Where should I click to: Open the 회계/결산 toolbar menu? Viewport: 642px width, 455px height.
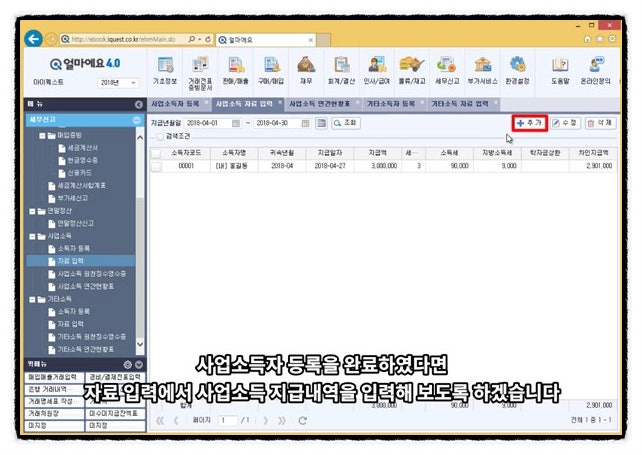click(x=341, y=70)
